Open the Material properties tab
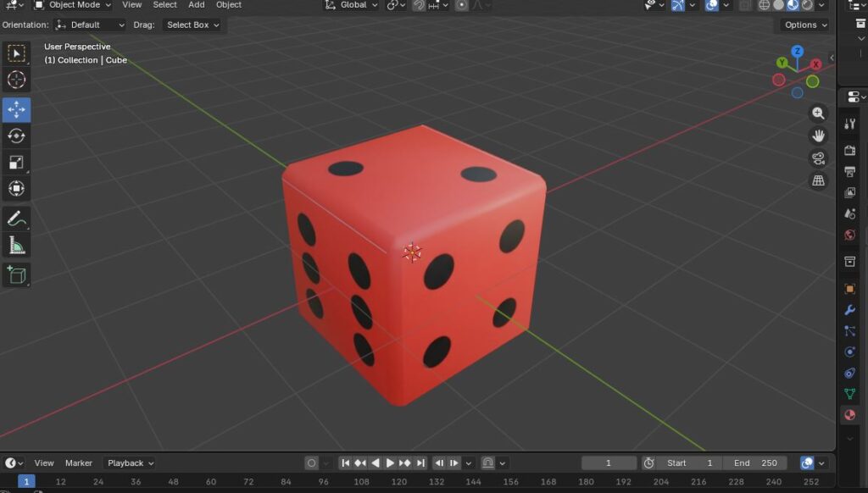Image resolution: width=868 pixels, height=493 pixels. (849, 415)
